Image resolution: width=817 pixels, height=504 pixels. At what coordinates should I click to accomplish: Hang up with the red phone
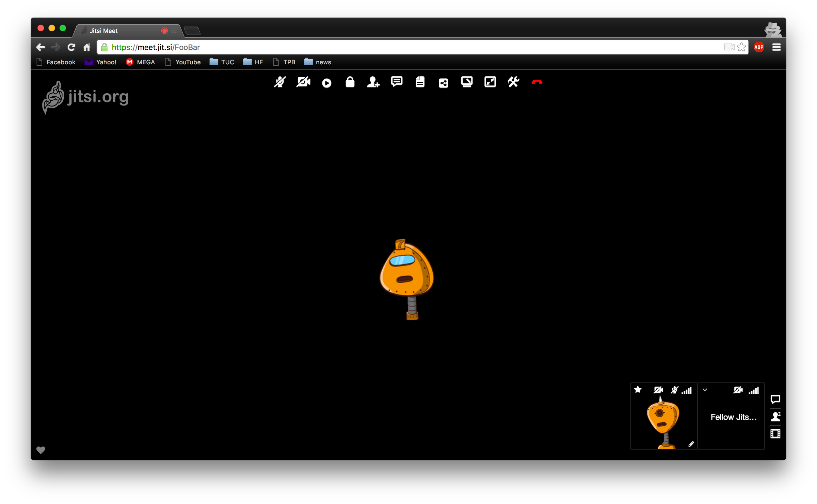[x=537, y=82]
